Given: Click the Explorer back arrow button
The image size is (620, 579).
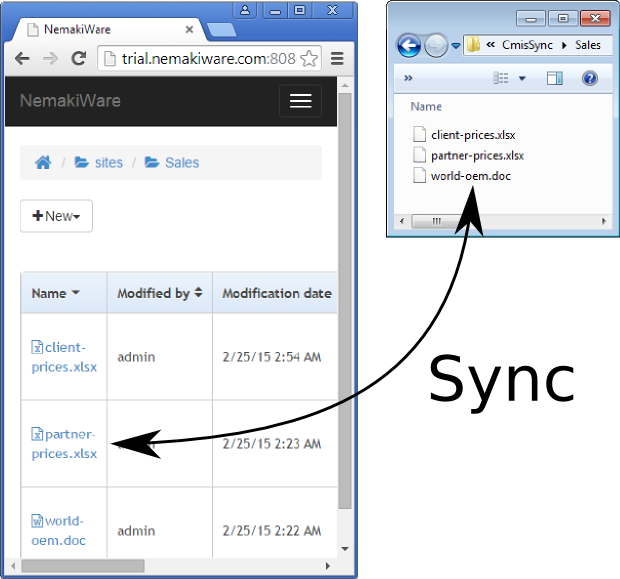Looking at the screenshot, I should [x=408, y=45].
